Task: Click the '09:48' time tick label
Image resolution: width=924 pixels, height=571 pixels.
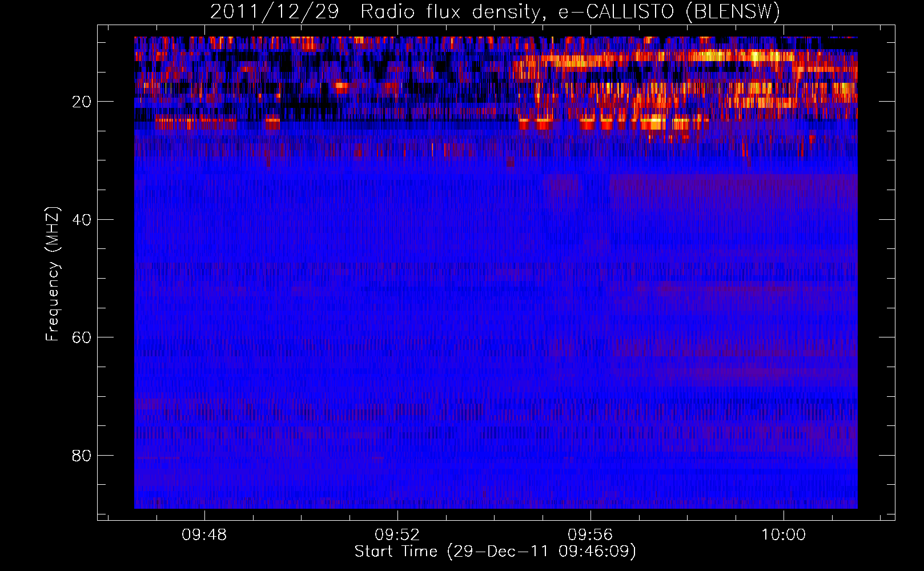Action: (x=204, y=535)
